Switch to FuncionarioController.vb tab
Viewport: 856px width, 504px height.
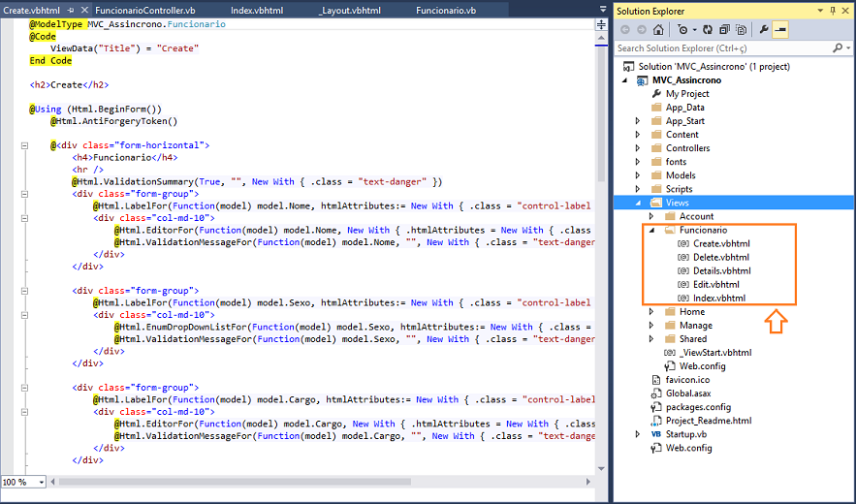(144, 11)
